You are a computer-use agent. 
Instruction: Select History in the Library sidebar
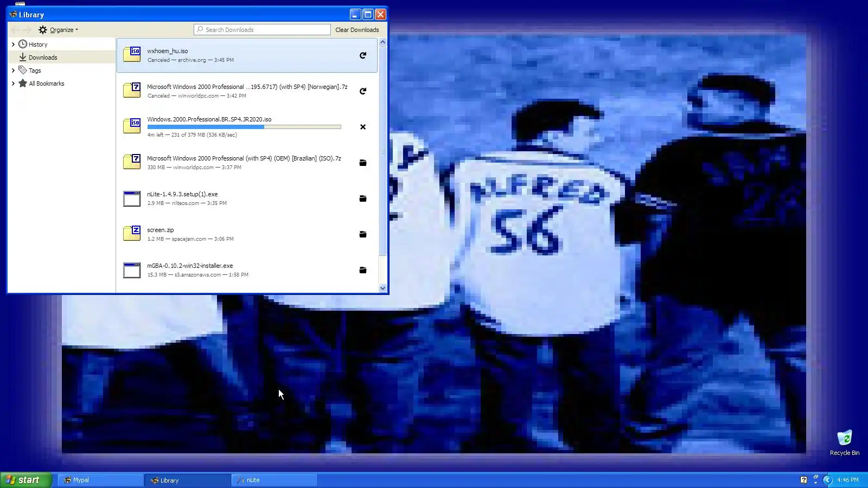tap(38, 44)
